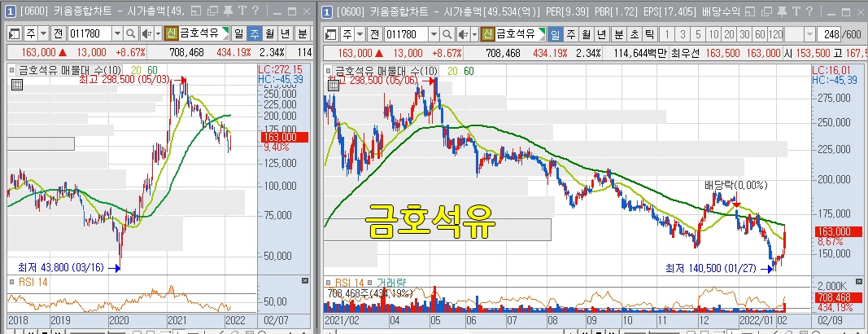
Task: Click interval button 5 in right window
Action: (x=698, y=34)
